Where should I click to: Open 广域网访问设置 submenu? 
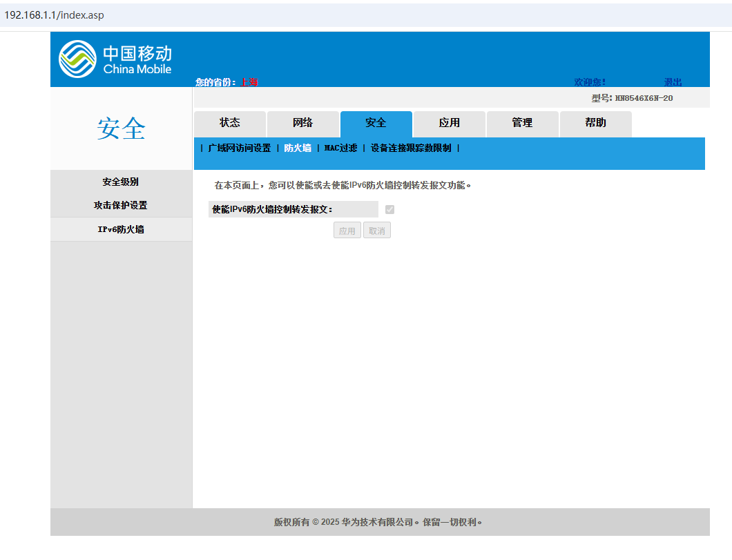[x=240, y=148]
